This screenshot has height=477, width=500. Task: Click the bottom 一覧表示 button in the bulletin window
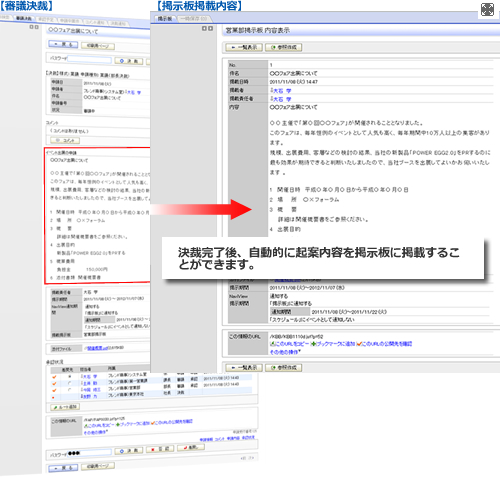point(244,368)
